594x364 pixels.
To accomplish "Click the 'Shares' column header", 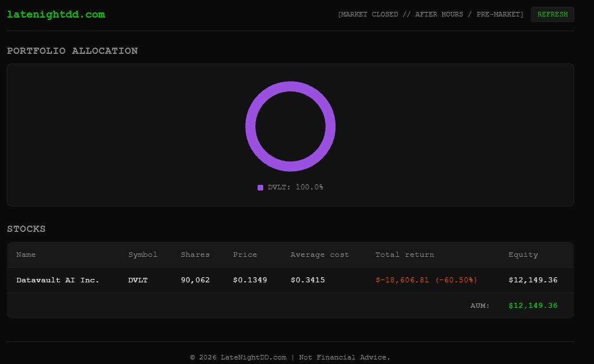I will (195, 255).
